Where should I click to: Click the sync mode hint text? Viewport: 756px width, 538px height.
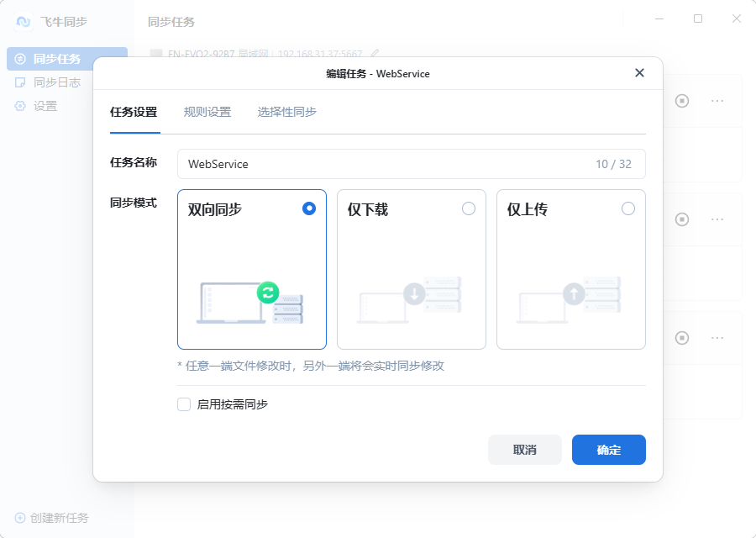tap(311, 366)
